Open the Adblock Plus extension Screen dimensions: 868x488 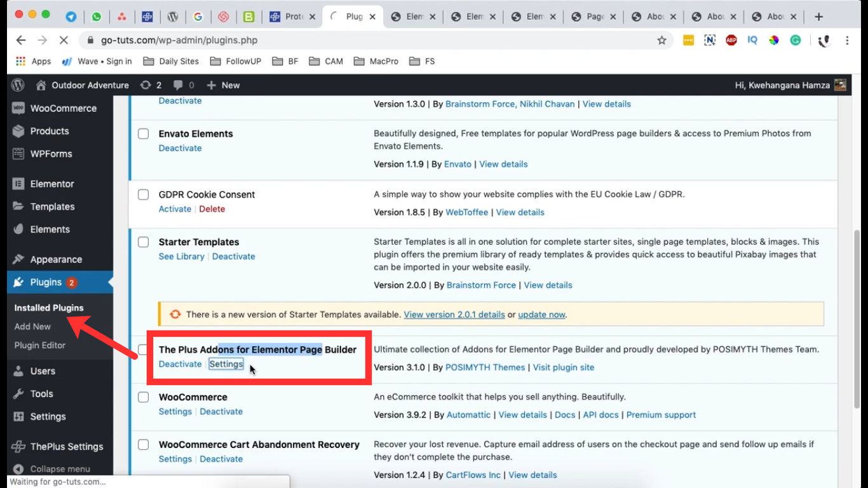coord(731,40)
